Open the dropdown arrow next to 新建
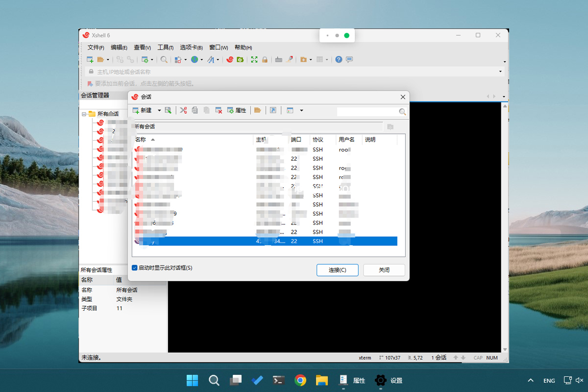The width and height of the screenshot is (588, 392). pyautogui.click(x=159, y=111)
